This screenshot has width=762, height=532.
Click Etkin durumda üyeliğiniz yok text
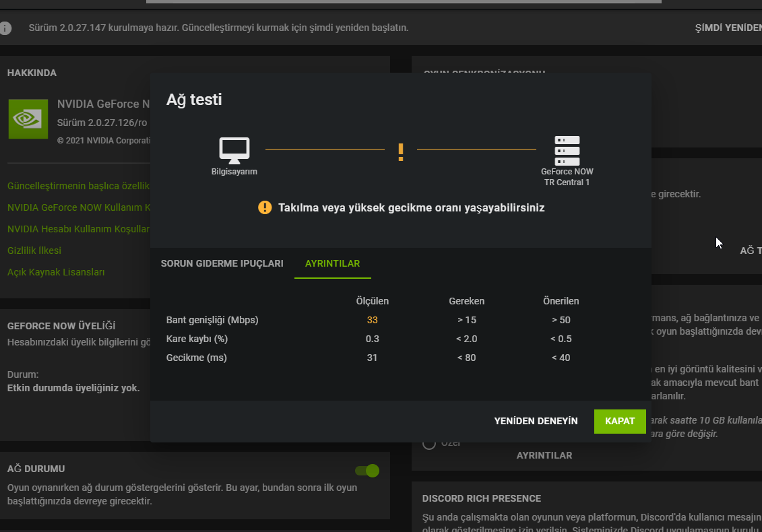pyautogui.click(x=73, y=388)
